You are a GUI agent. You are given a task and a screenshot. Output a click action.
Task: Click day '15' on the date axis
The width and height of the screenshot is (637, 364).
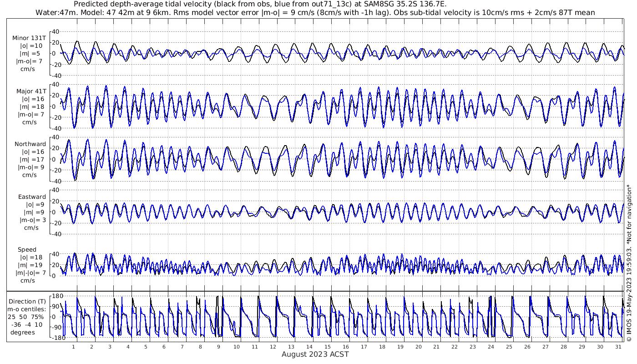(x=327, y=347)
